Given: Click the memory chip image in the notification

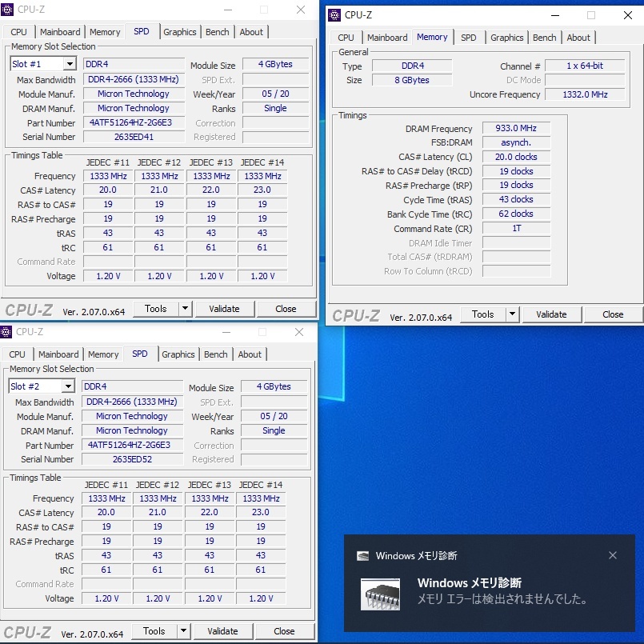Looking at the screenshot, I should pos(380,591).
